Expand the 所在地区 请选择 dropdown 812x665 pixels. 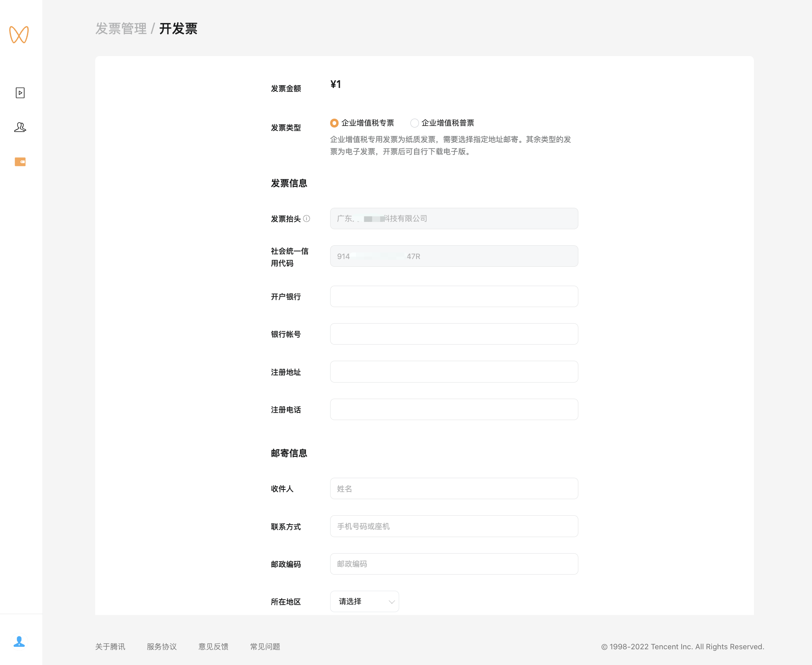pos(364,602)
